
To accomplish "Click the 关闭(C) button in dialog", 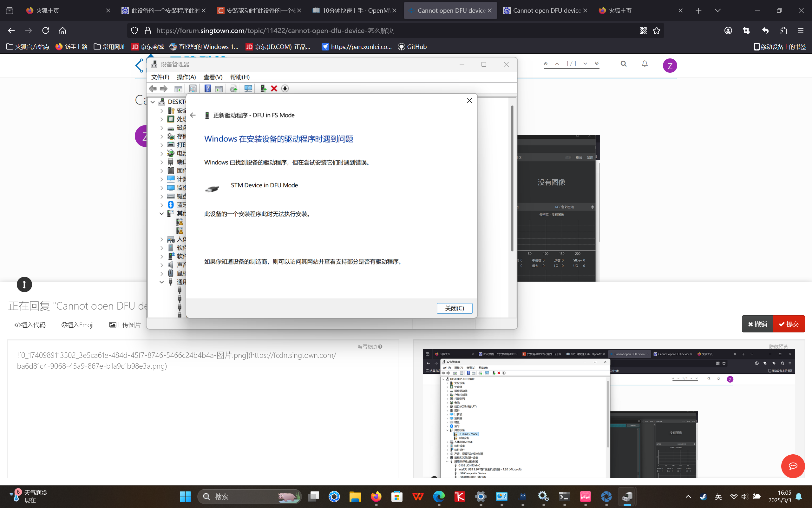I will (x=454, y=308).
